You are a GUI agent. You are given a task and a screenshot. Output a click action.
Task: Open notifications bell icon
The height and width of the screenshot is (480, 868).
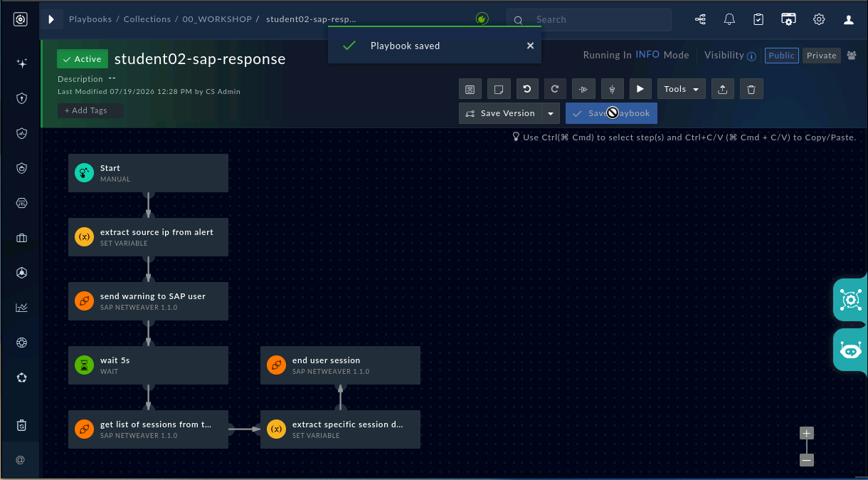pos(729,20)
